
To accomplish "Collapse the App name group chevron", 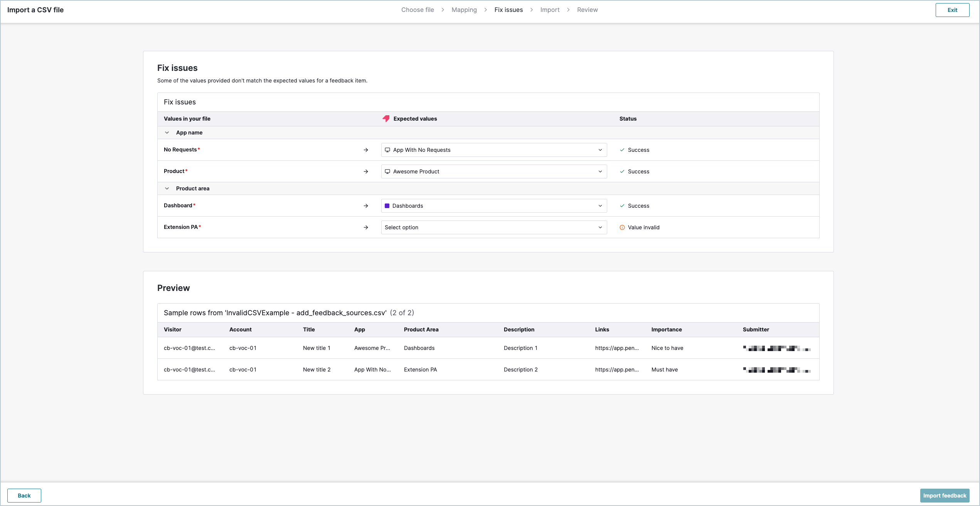I will (167, 133).
